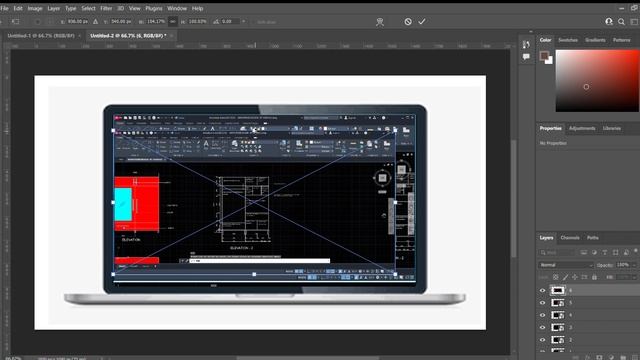
Task: Switch to the Patterns tab
Action: click(x=622, y=40)
